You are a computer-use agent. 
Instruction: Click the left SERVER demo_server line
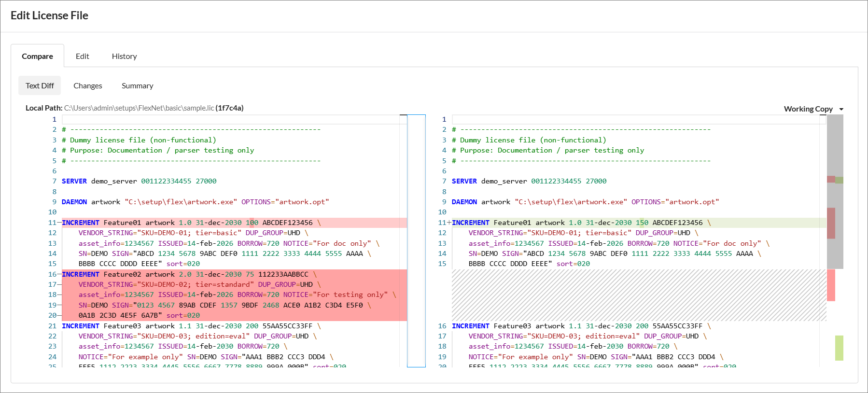click(139, 181)
